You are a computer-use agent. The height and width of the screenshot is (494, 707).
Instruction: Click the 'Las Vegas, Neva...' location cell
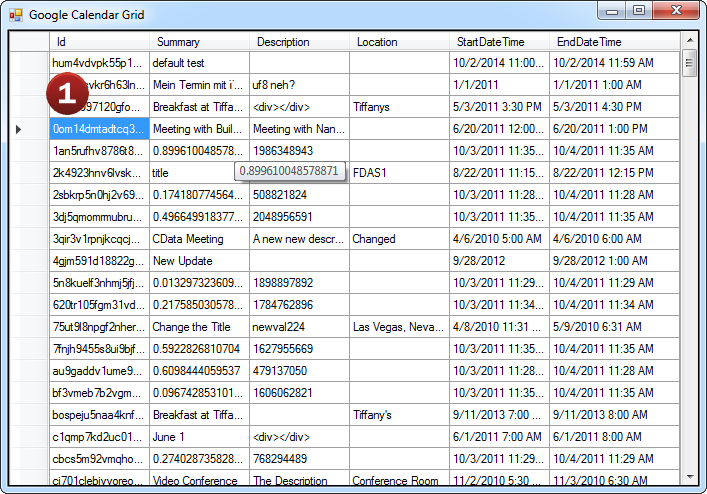[x=399, y=327]
